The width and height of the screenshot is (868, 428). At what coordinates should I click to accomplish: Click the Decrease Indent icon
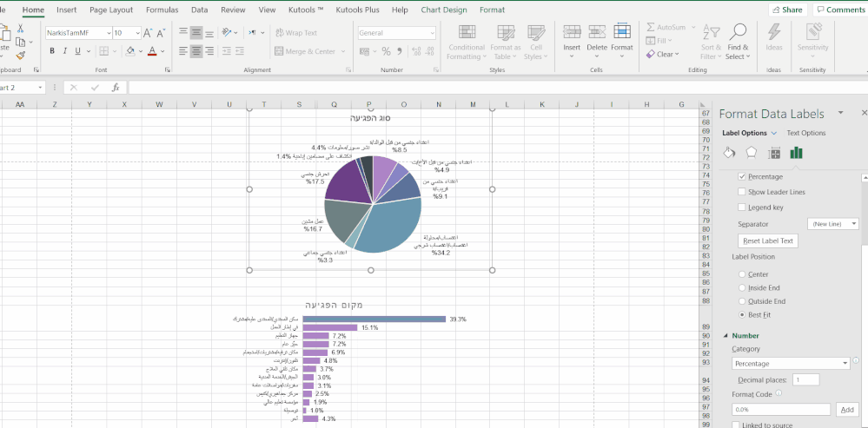227,51
